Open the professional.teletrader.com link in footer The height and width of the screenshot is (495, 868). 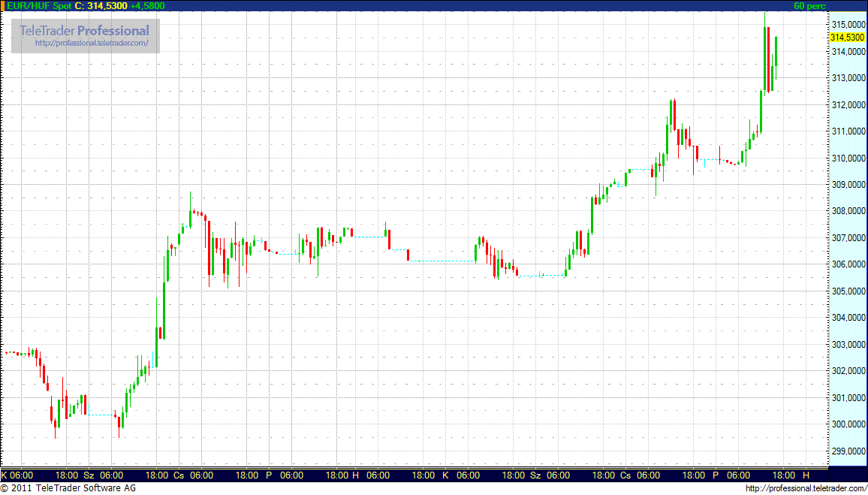pyautogui.click(x=806, y=488)
